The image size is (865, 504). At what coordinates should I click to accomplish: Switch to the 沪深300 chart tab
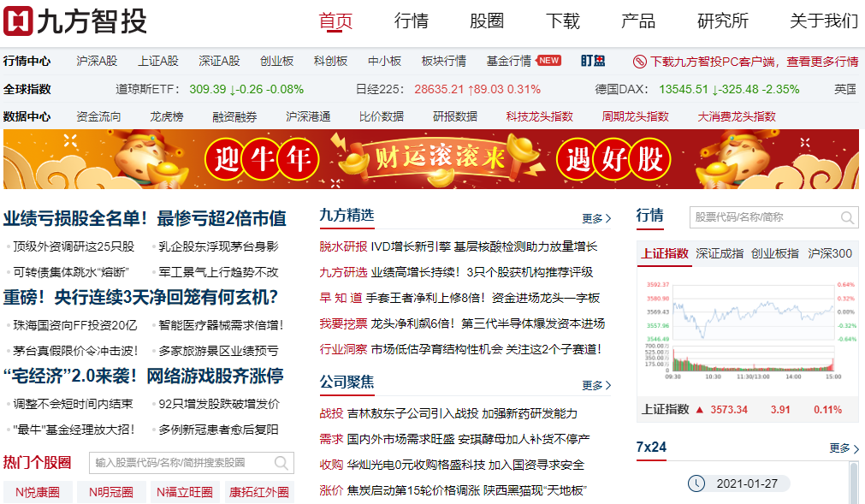coord(830,253)
